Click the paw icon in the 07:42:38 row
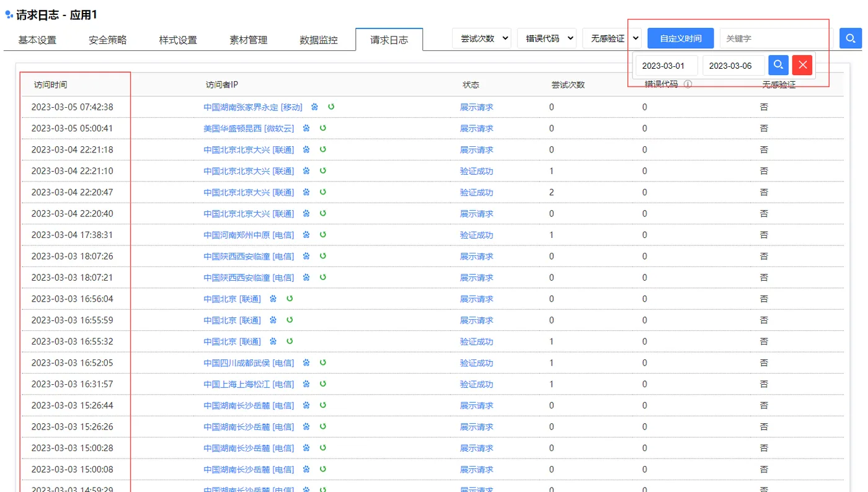This screenshot has width=868, height=492. point(315,107)
